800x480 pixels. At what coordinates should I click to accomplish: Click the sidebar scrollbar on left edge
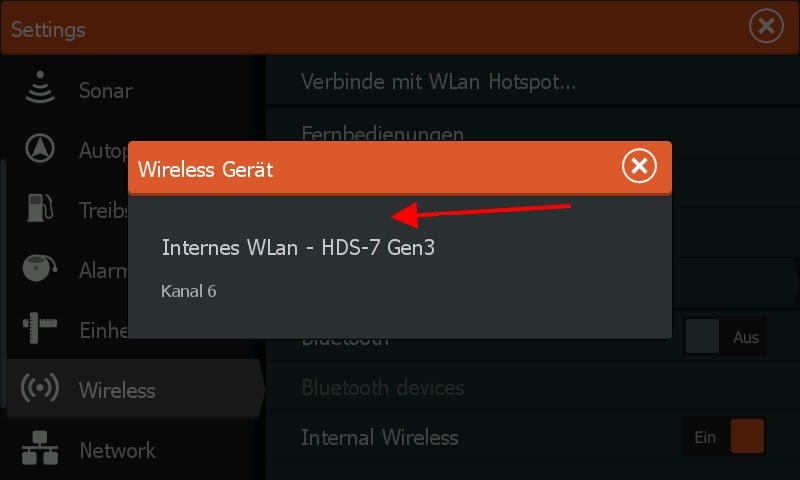(3, 284)
